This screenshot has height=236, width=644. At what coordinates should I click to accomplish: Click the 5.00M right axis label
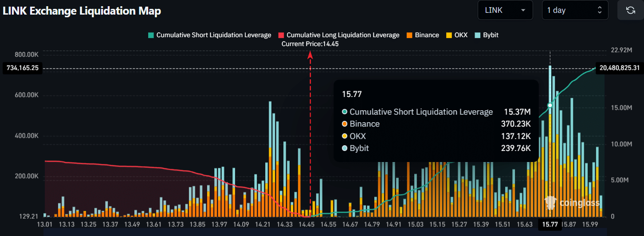click(620, 180)
